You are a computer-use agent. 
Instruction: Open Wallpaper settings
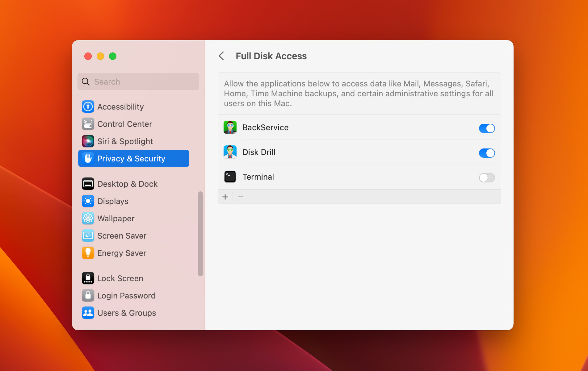(134, 219)
